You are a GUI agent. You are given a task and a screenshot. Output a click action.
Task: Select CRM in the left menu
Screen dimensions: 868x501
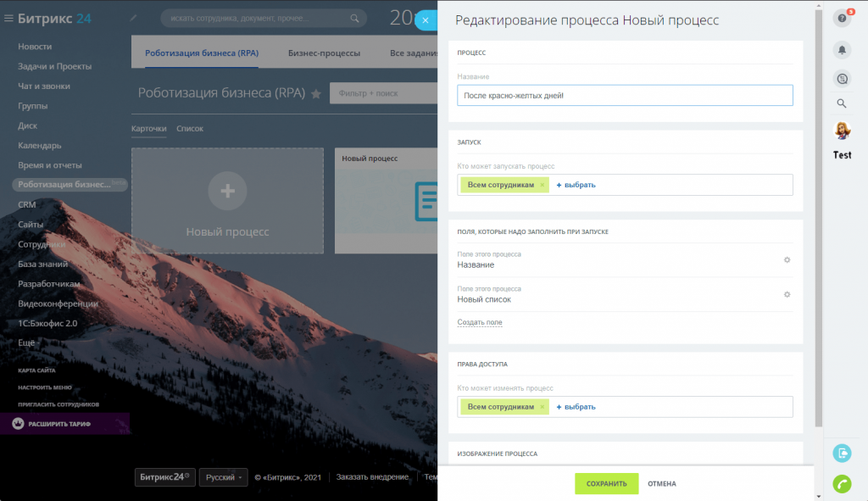[26, 204]
